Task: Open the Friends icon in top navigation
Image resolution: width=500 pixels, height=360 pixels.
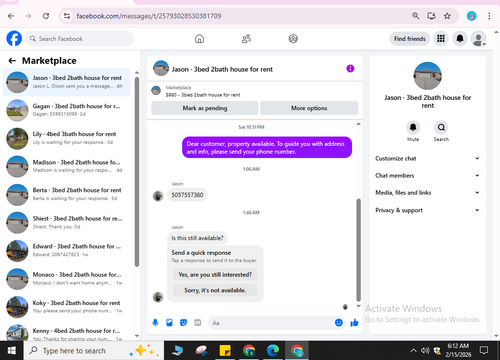Action: [246, 39]
